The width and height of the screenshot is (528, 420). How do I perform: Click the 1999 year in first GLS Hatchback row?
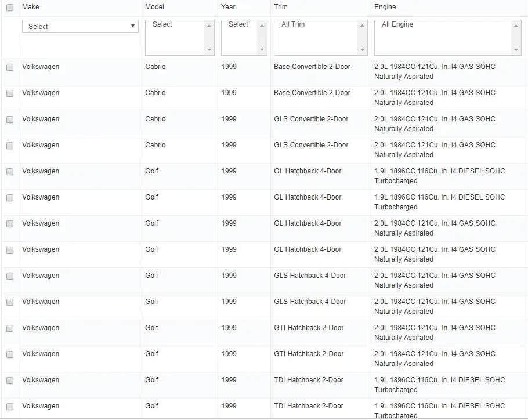[229, 276]
